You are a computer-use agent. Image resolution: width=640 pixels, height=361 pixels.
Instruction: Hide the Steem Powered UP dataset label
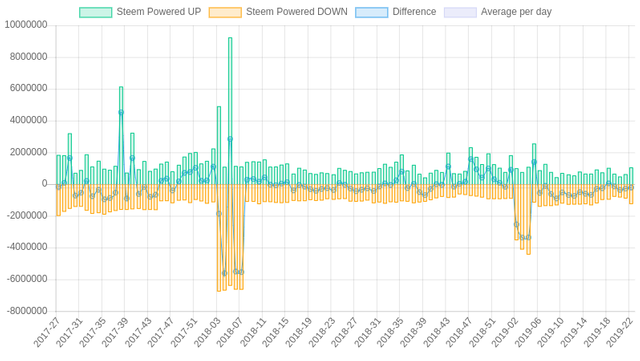(159, 12)
